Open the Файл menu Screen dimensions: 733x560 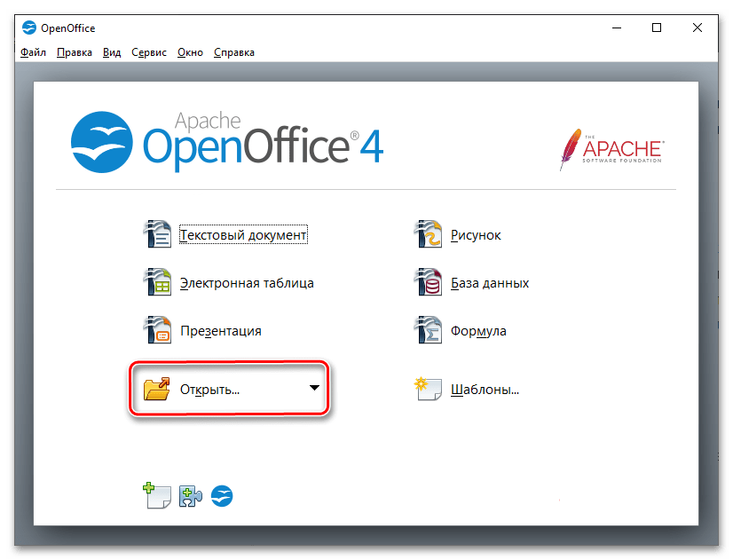33,52
